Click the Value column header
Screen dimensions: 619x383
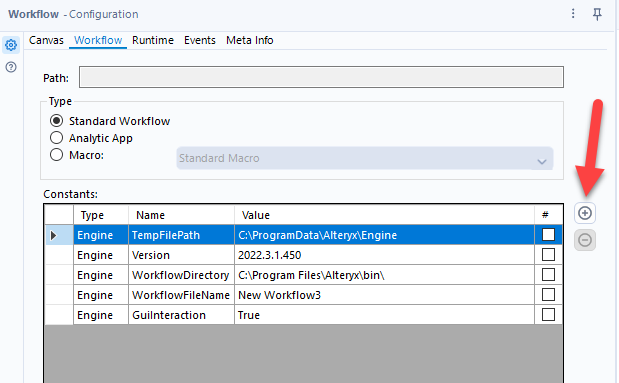[x=385, y=215]
